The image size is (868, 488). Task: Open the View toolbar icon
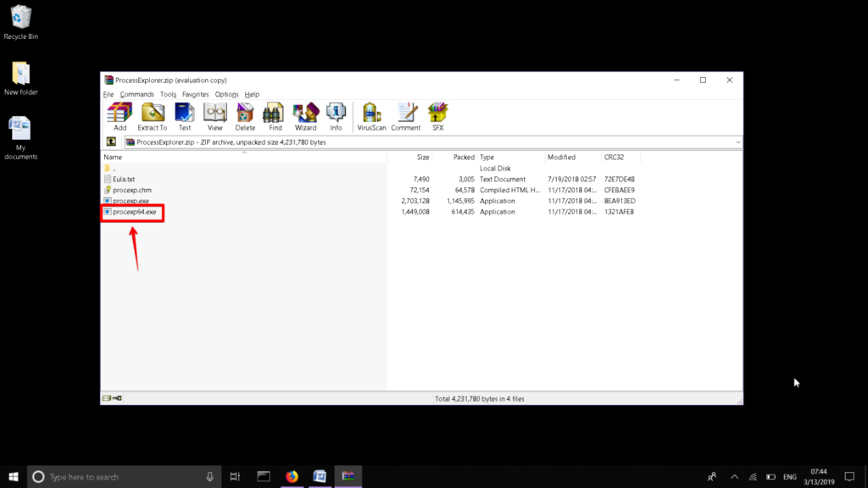[214, 117]
